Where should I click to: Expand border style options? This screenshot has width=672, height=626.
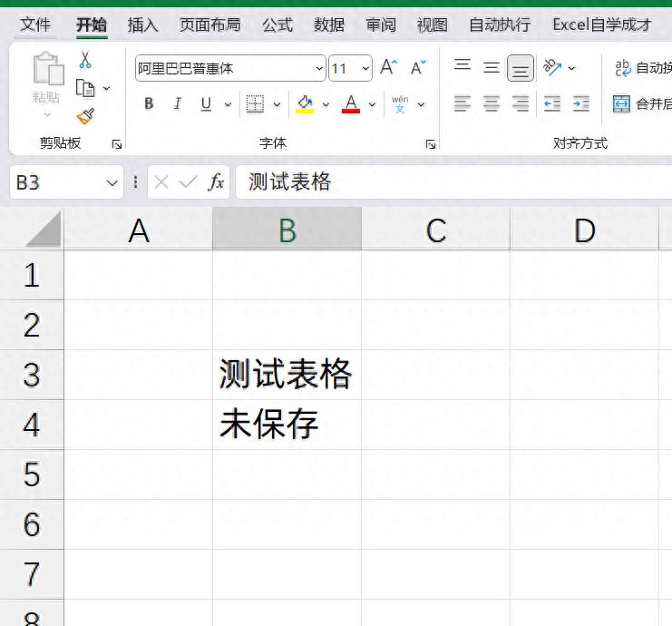coord(277,104)
